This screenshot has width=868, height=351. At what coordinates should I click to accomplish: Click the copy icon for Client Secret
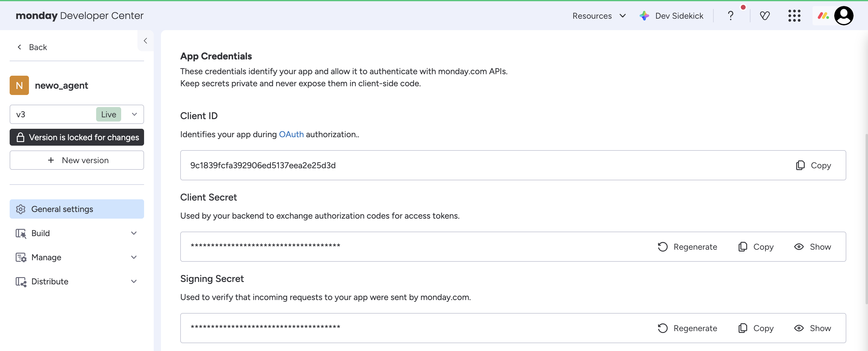743,247
